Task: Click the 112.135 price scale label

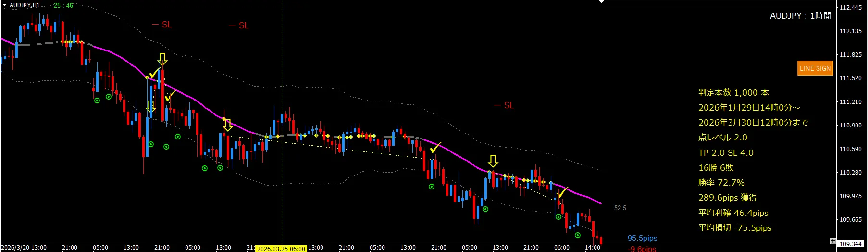Action: tap(850, 31)
